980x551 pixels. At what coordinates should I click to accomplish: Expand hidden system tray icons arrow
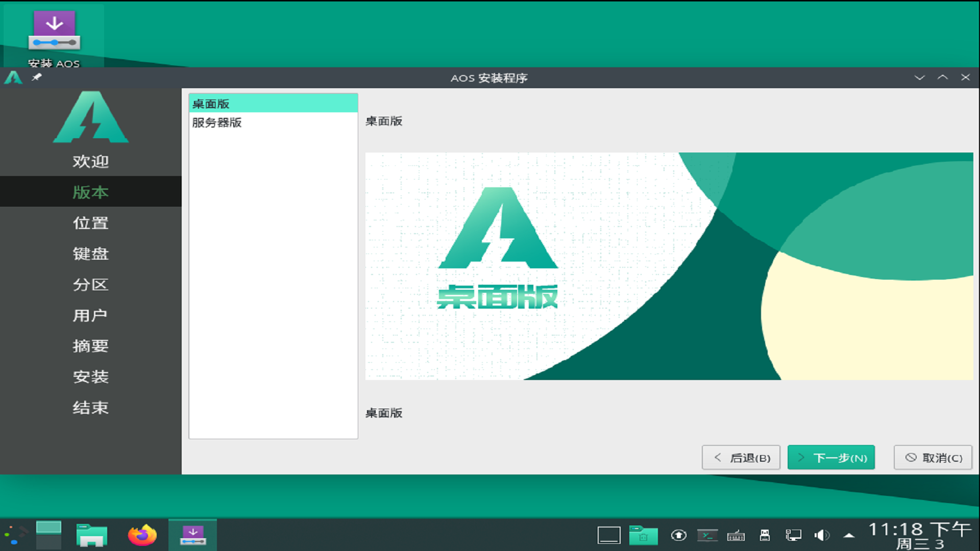[x=849, y=535]
